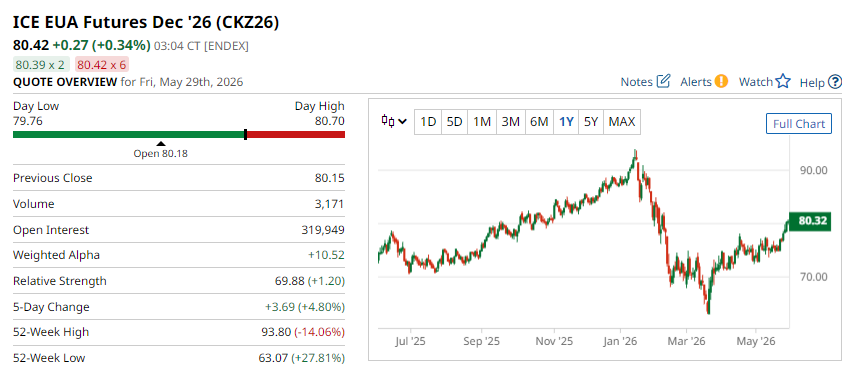This screenshot has width=854, height=382.
Task: Show the MAX chart period
Action: [622, 122]
